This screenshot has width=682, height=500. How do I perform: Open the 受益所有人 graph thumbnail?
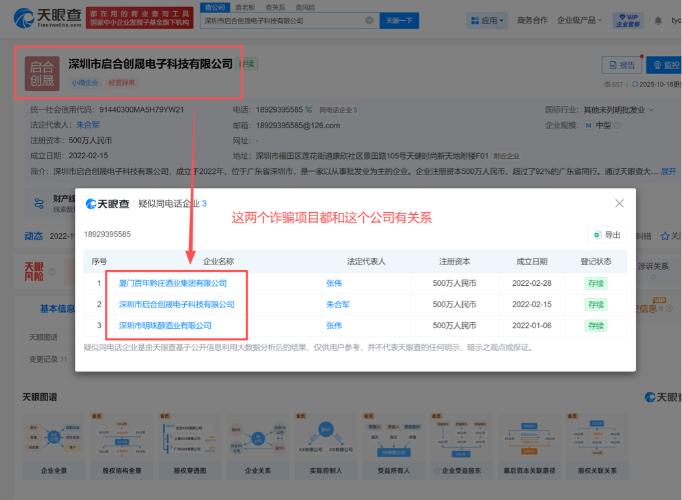click(394, 446)
